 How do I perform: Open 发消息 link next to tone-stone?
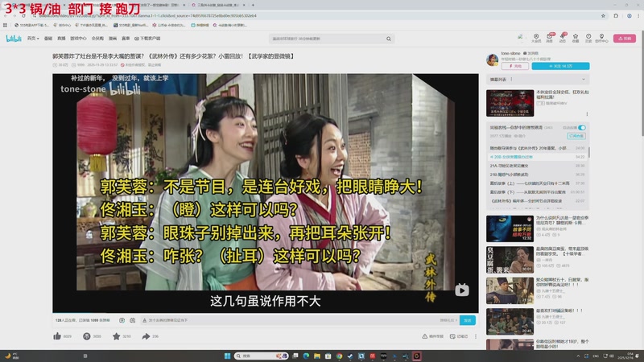pyautogui.click(x=530, y=53)
